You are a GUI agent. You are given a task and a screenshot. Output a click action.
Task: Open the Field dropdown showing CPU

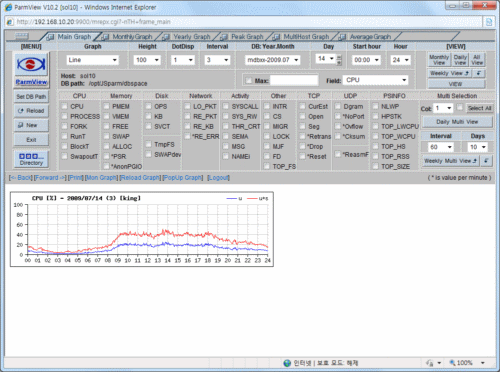(376, 80)
